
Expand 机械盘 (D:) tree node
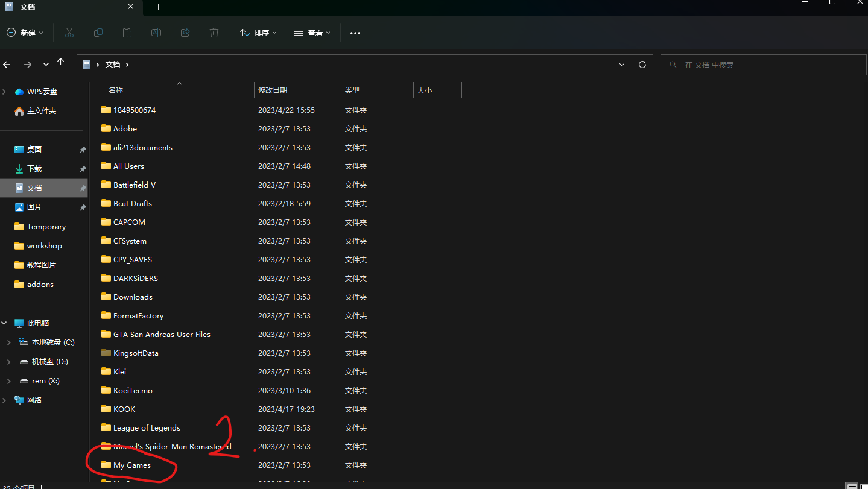(8, 362)
